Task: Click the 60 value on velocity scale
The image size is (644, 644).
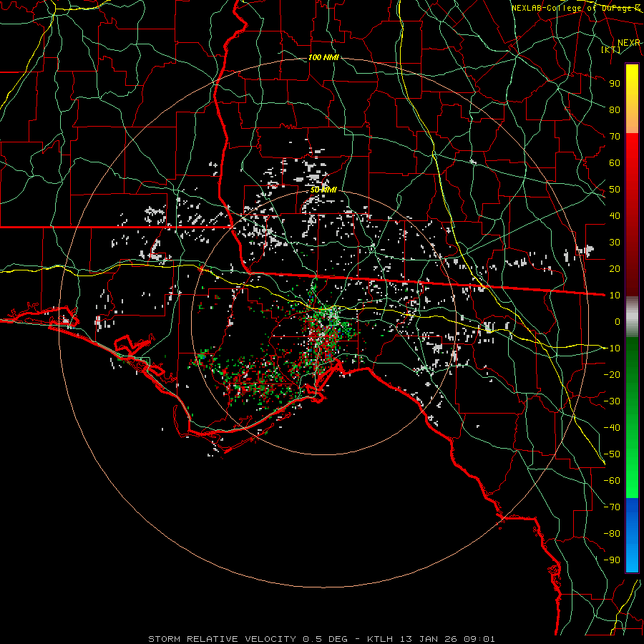Action: point(615,163)
